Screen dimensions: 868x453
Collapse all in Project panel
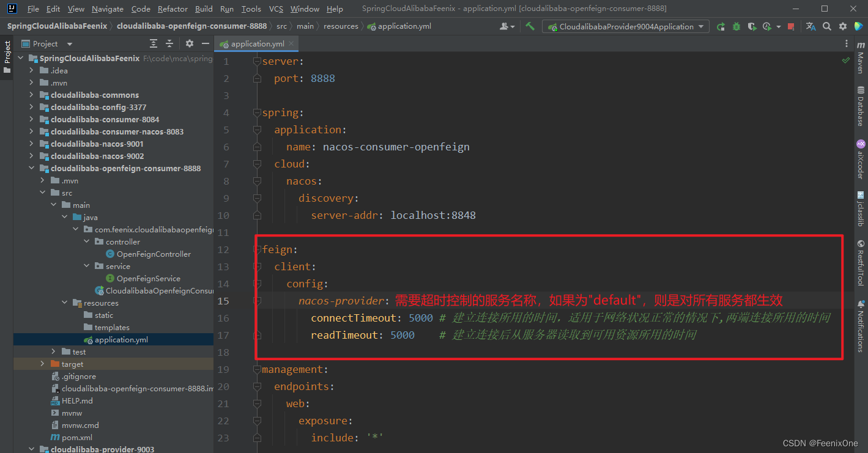coord(169,43)
